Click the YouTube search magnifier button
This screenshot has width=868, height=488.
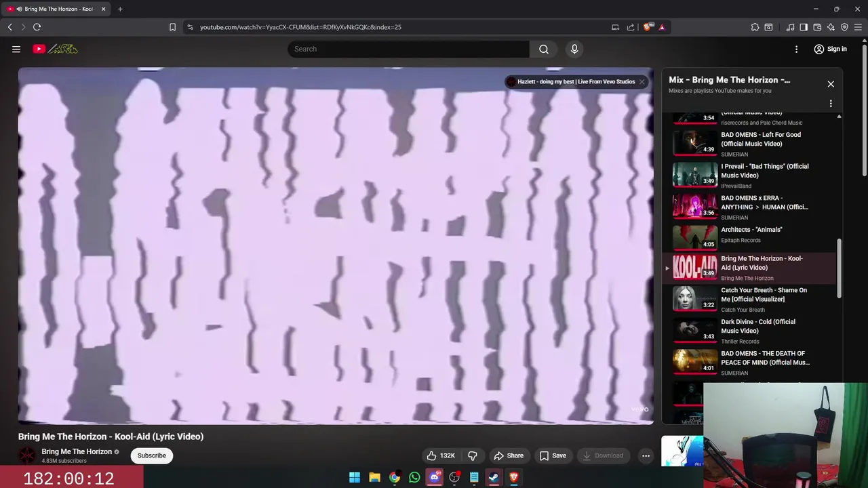click(x=544, y=49)
